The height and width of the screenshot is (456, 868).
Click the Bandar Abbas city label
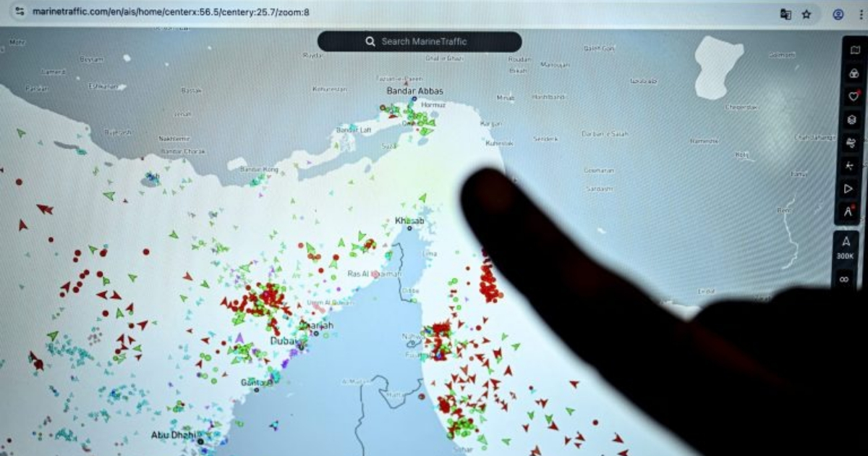(415, 91)
